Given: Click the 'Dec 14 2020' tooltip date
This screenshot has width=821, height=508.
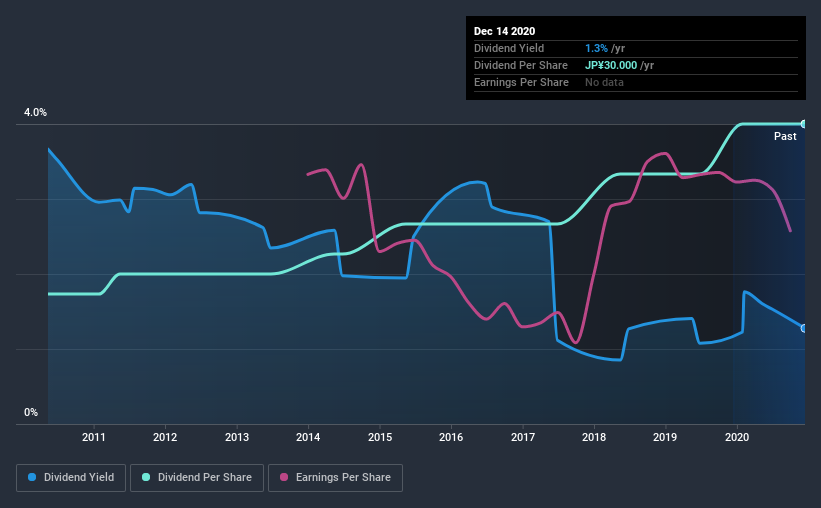Looking at the screenshot, I should click(504, 31).
